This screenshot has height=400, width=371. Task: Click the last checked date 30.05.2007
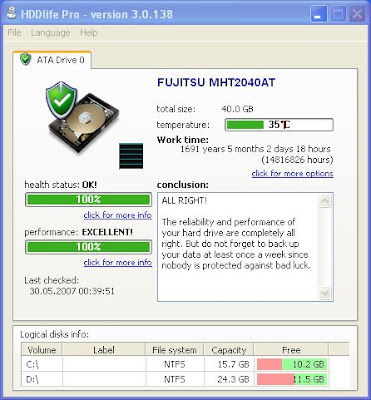coord(72,291)
